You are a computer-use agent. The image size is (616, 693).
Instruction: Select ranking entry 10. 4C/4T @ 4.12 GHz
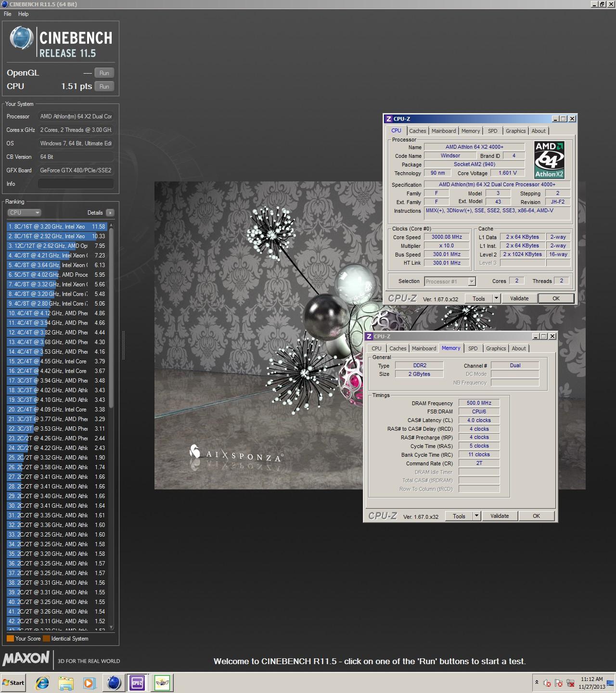tap(57, 313)
